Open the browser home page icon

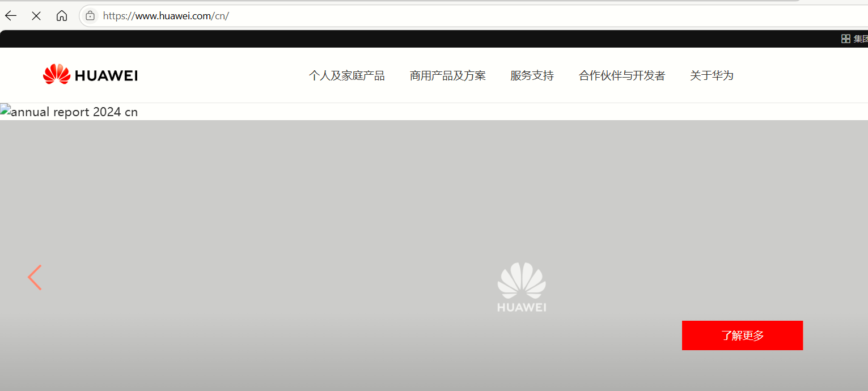tap(62, 16)
